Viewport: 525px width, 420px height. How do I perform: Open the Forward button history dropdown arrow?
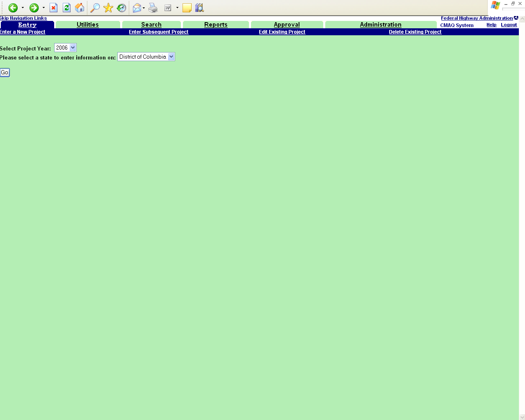coord(43,8)
